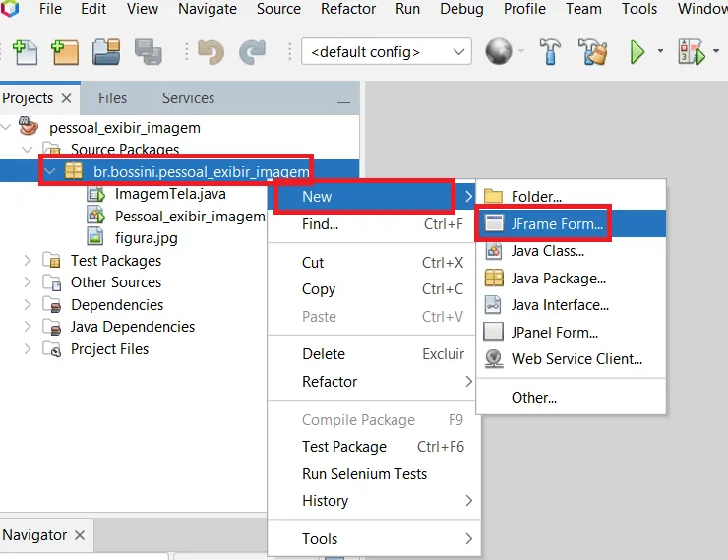
Task: Minimize the Projects panel group
Action: point(343,101)
